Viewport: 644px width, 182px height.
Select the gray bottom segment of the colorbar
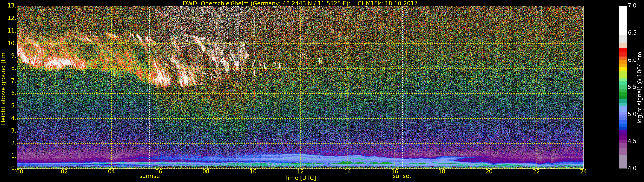[x=623, y=162]
